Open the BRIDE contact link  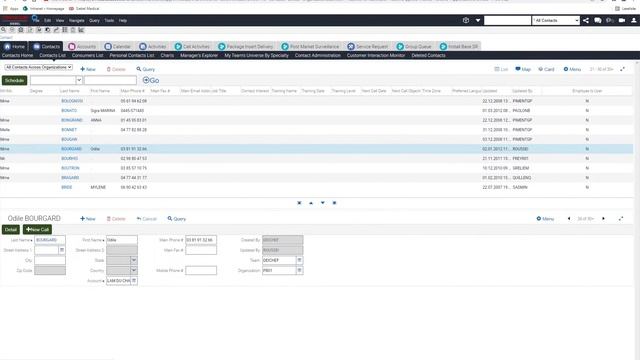[x=67, y=187]
